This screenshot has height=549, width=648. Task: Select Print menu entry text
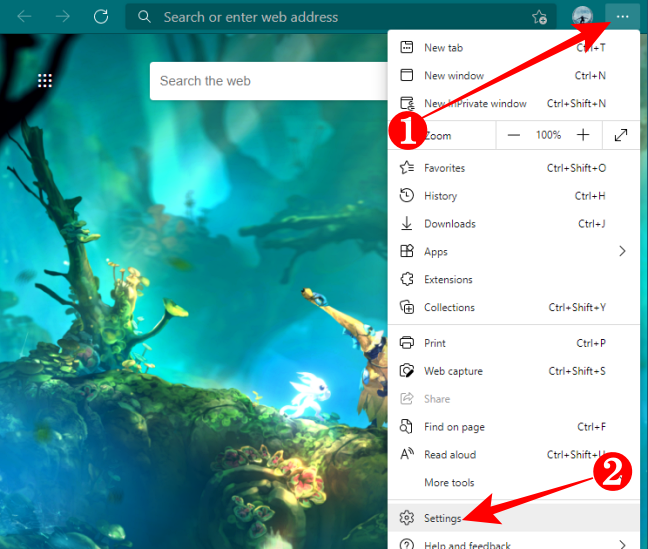(435, 343)
